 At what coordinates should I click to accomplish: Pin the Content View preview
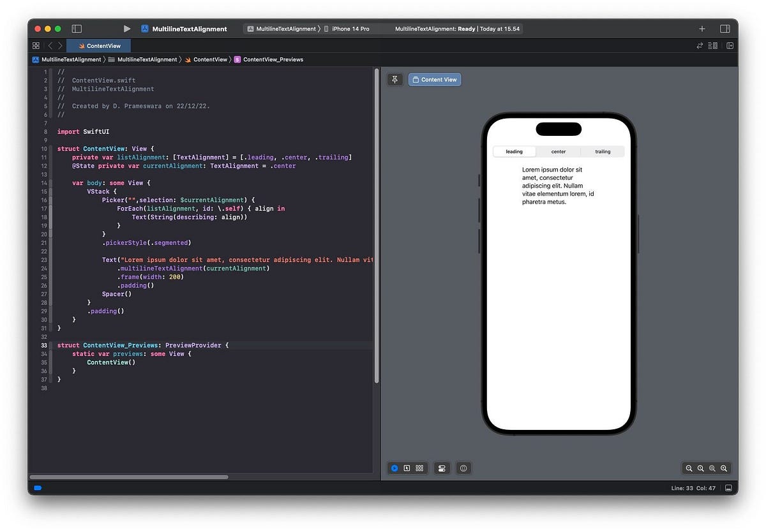394,79
